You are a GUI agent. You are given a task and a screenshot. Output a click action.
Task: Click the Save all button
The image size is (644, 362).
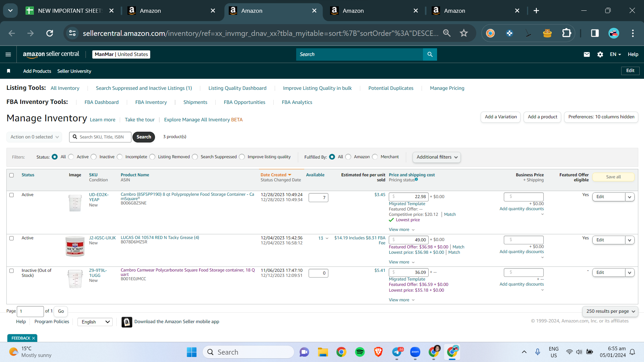tap(613, 177)
